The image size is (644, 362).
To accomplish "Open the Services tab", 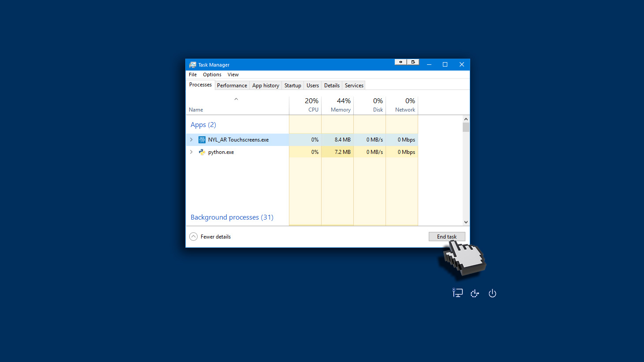I will tap(354, 86).
